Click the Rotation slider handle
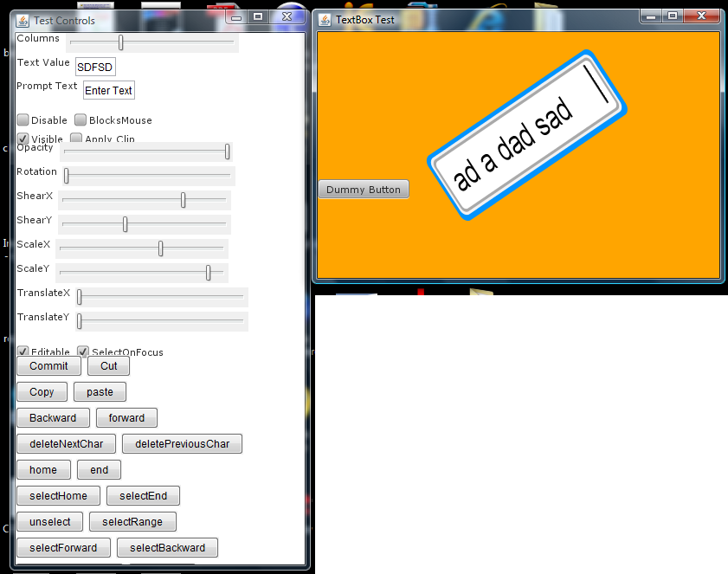 67,176
